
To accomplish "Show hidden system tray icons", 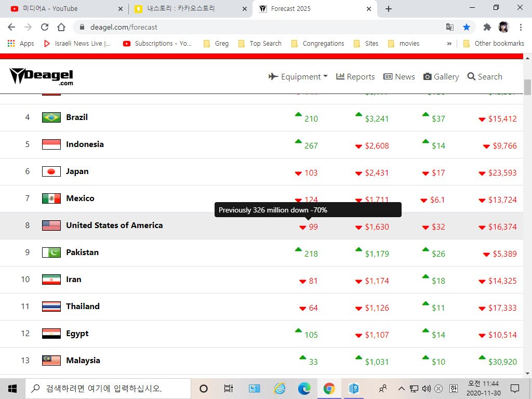I will point(401,389).
